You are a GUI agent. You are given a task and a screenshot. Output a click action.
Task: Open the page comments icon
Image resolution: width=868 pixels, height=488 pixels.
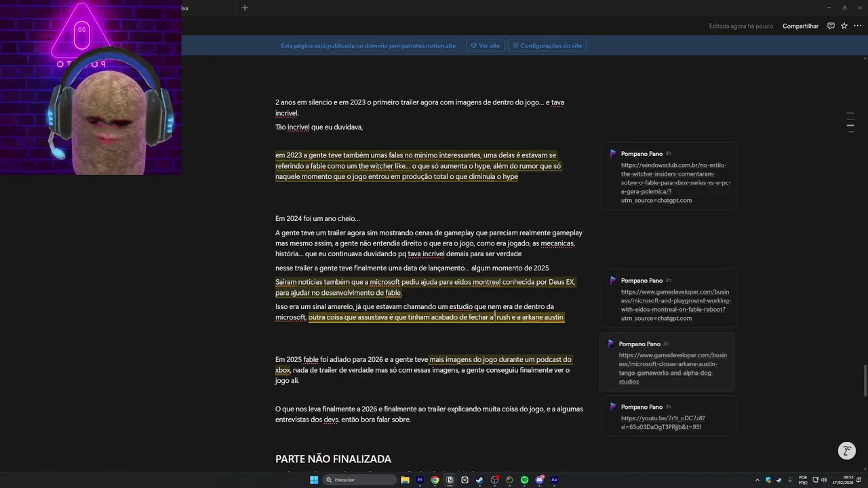pyautogui.click(x=831, y=26)
